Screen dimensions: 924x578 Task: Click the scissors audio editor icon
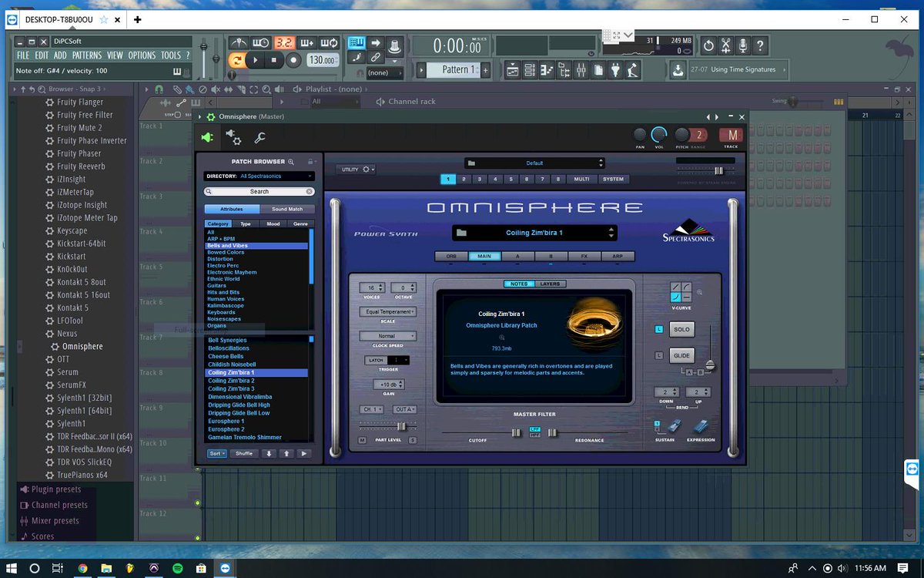tap(725, 46)
